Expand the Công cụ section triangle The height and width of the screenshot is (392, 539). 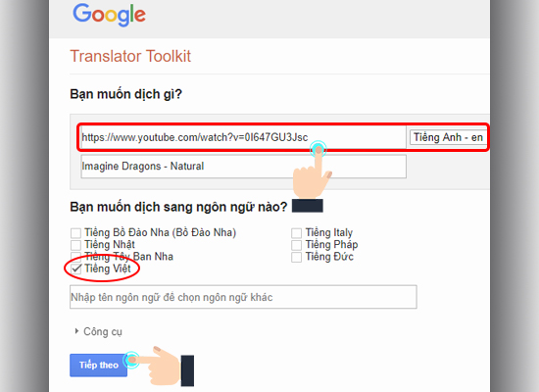click(76, 331)
